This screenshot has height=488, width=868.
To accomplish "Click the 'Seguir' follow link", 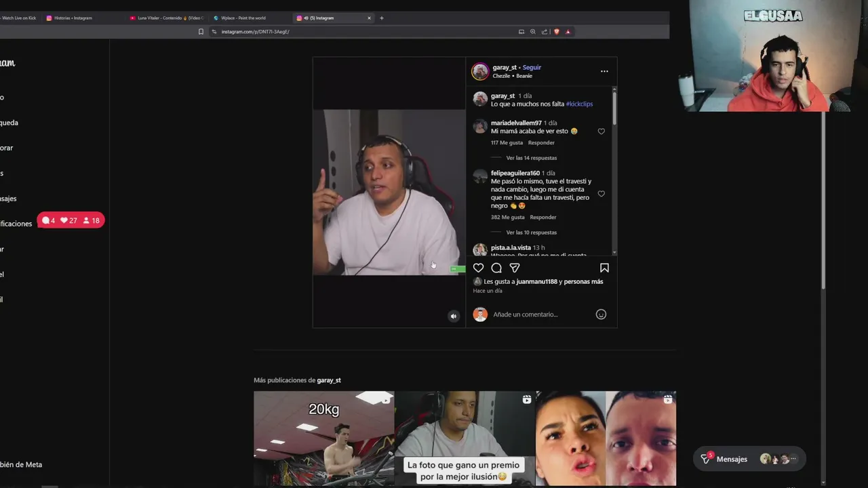I will pyautogui.click(x=532, y=68).
